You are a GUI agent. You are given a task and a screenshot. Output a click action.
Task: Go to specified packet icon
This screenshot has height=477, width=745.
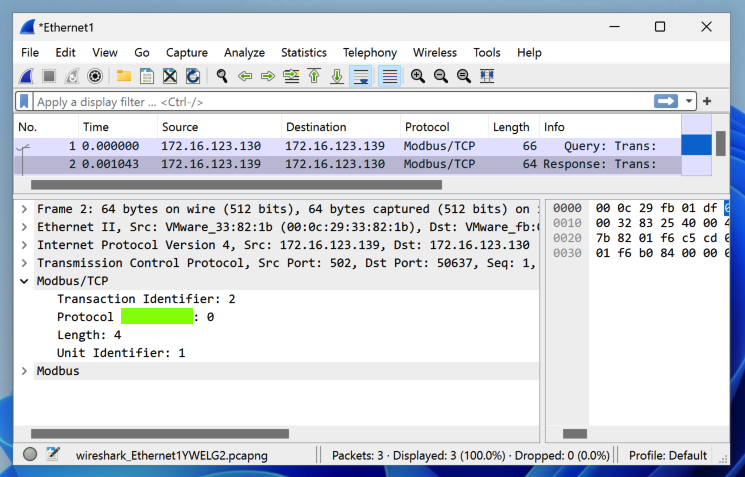click(291, 76)
